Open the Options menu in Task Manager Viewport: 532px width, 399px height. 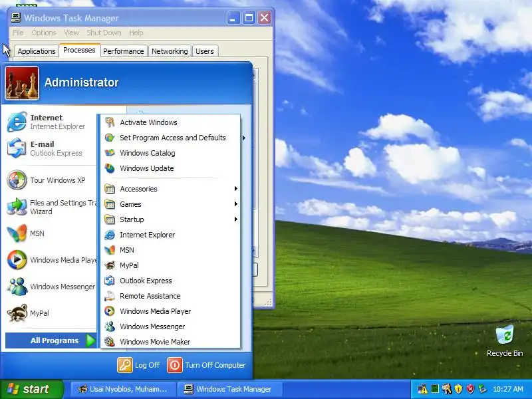click(44, 33)
